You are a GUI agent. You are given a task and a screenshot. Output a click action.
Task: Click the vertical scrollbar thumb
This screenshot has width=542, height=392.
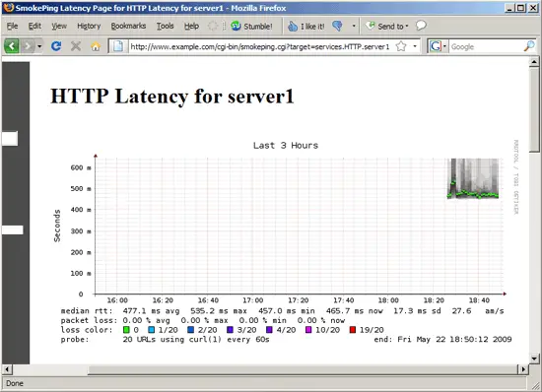[x=534, y=109]
